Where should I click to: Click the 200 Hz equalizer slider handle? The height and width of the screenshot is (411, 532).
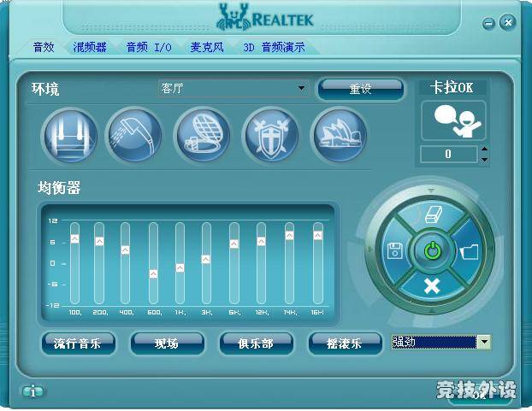99,241
